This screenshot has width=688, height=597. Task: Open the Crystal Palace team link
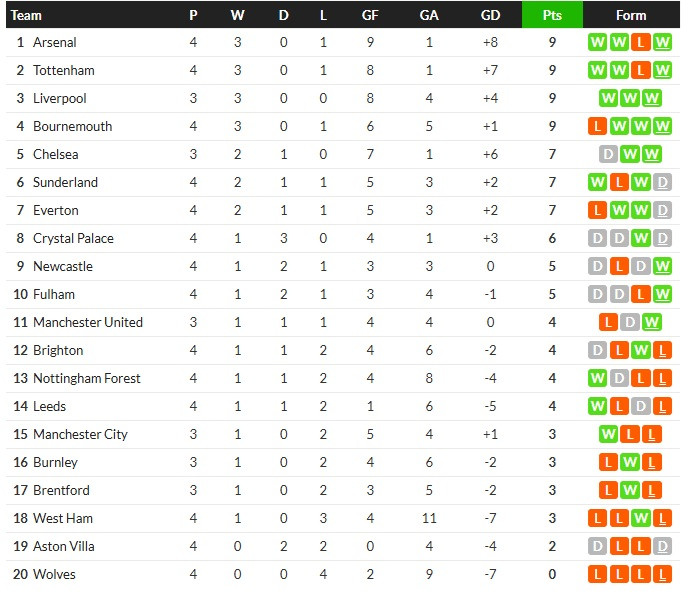(x=73, y=238)
